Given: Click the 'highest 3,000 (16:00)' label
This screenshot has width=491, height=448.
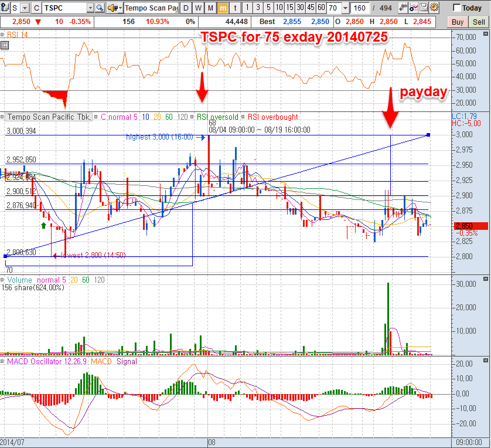Looking at the screenshot, I should coord(159,137).
